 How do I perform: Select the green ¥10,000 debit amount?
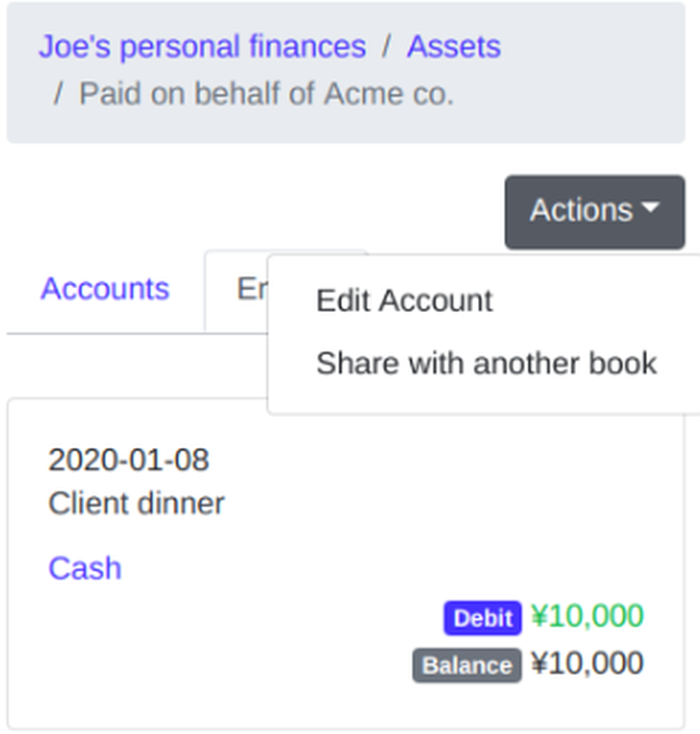coord(587,616)
